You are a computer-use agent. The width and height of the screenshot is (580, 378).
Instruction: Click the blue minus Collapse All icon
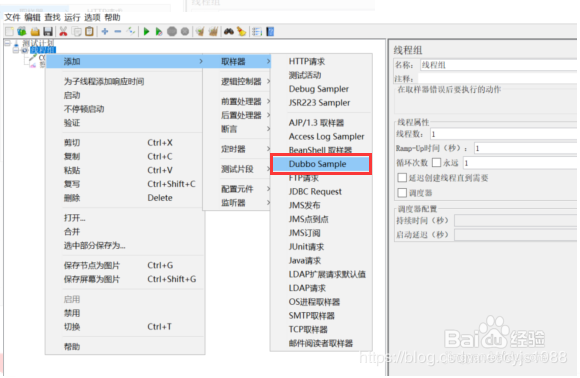(118, 32)
